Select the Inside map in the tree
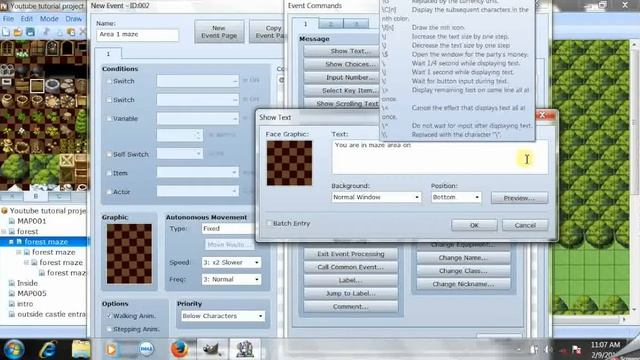Viewport: 640px width, 360px height. click(x=27, y=283)
